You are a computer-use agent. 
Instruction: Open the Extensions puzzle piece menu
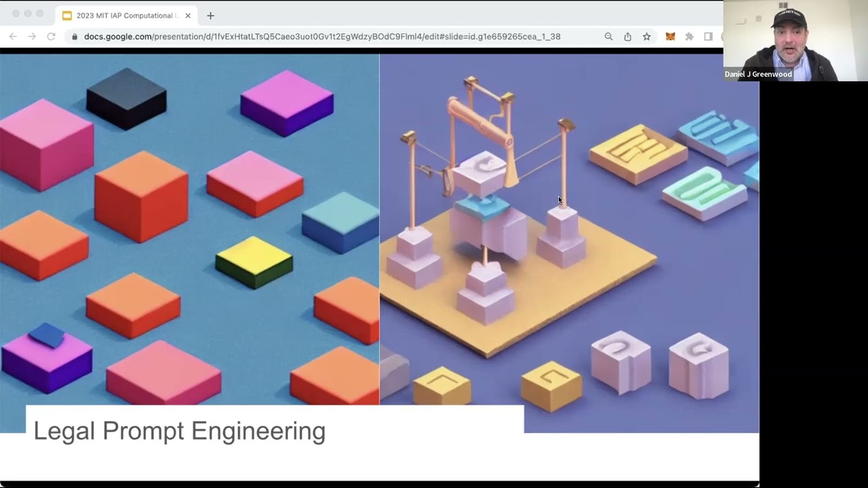[x=689, y=37]
